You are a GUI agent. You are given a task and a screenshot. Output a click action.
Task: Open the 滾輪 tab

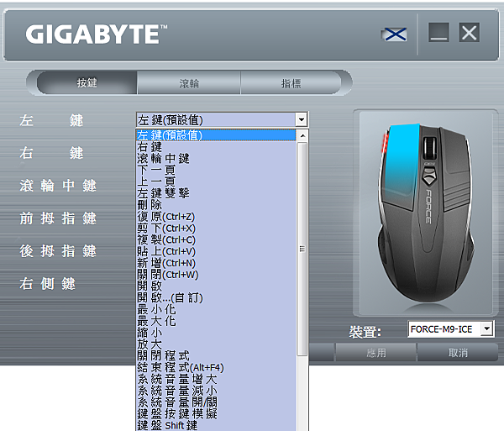tap(189, 83)
